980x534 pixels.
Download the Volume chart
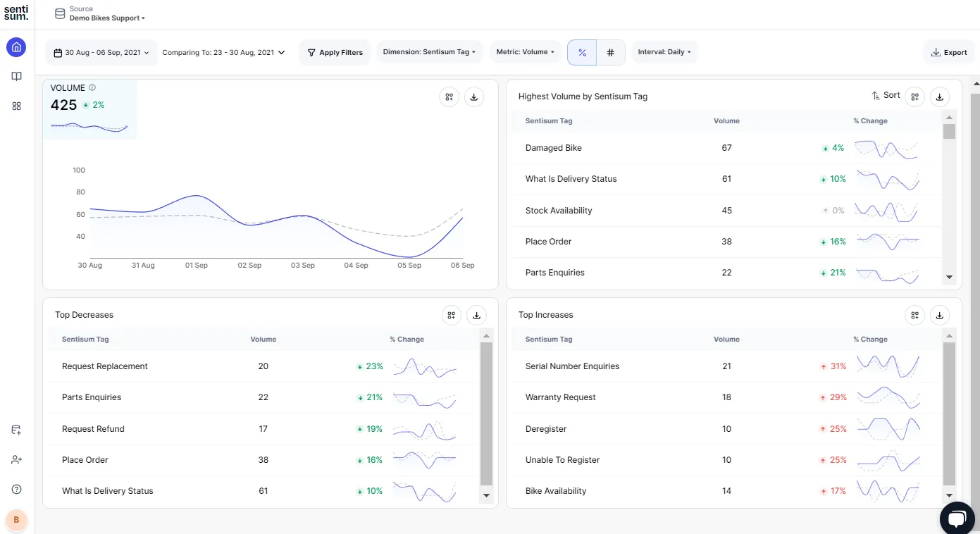point(474,97)
